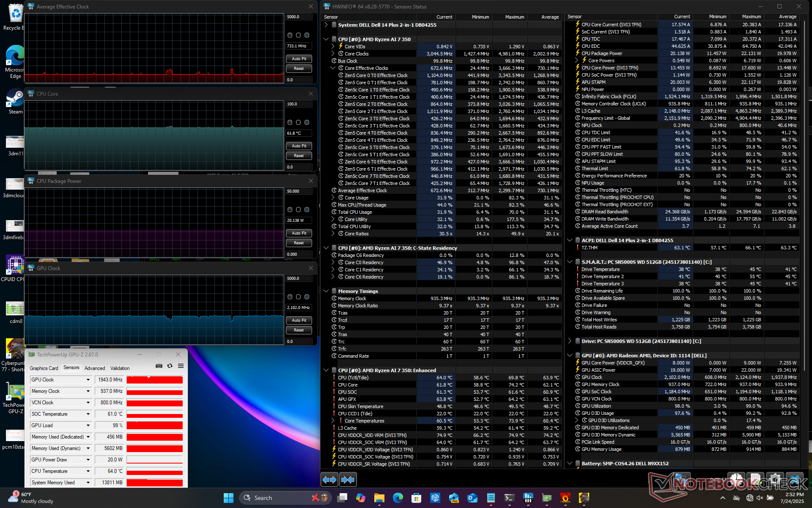The image size is (812, 508).
Task: Close the CPU Core graph window
Action: point(311,94)
